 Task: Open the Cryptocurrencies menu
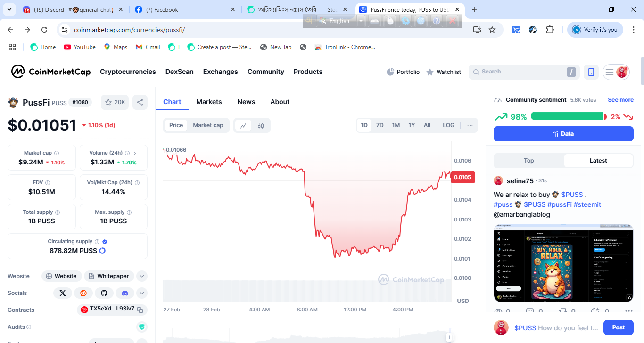(128, 72)
